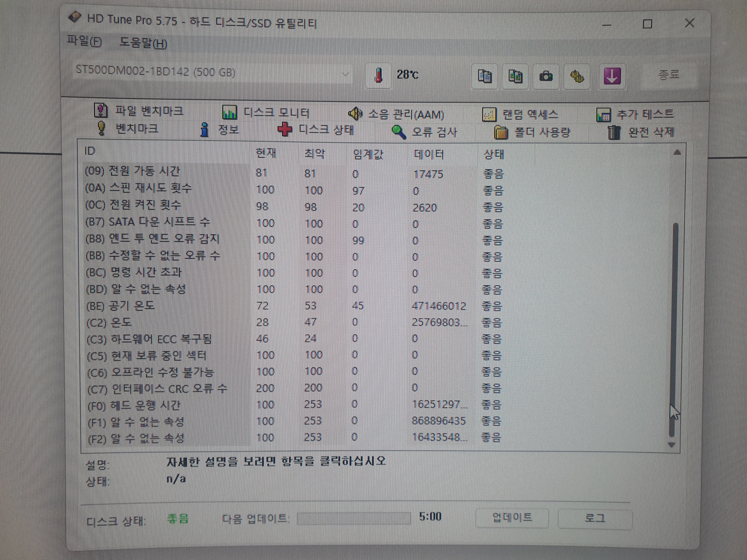747x560 pixels.
Task: Click the copy screenshot to clipboard icon
Action: click(x=515, y=77)
